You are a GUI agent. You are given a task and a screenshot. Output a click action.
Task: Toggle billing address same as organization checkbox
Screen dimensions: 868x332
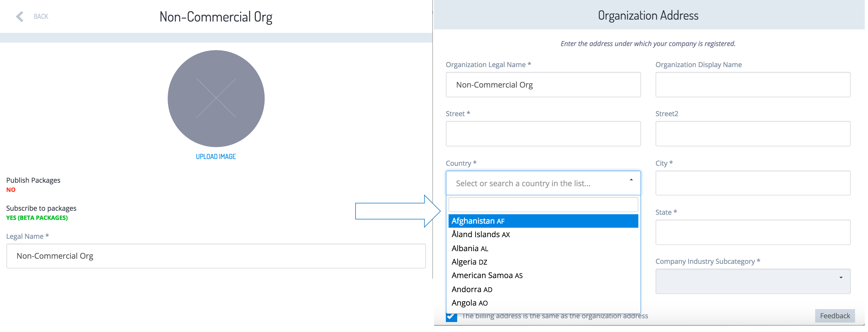(x=452, y=317)
